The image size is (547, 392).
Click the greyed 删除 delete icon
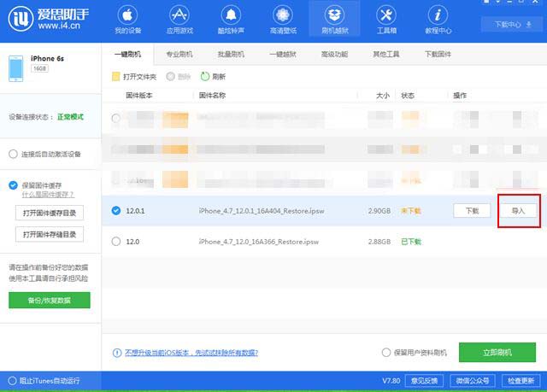(170, 76)
